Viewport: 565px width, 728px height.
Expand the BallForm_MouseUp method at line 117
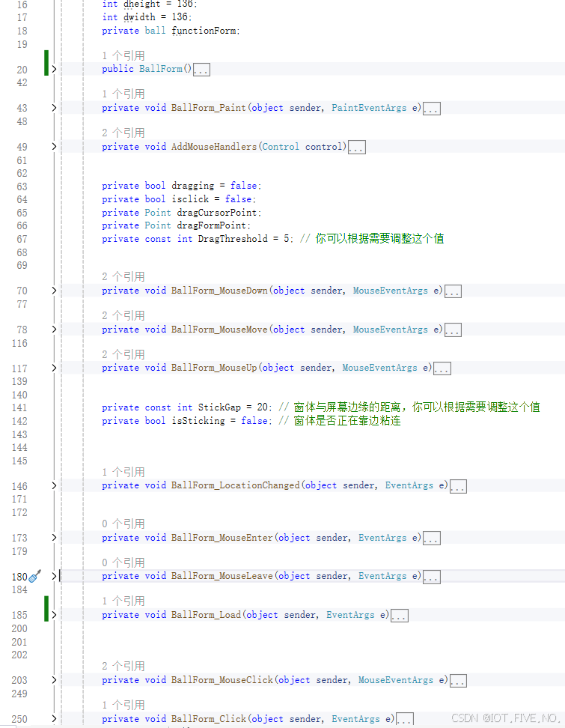coord(54,368)
